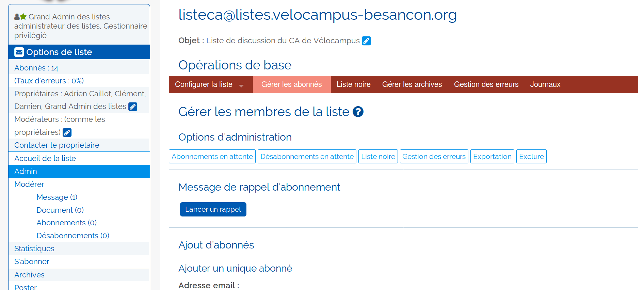Open Gérer les archives menu item
644x290 pixels.
(412, 84)
